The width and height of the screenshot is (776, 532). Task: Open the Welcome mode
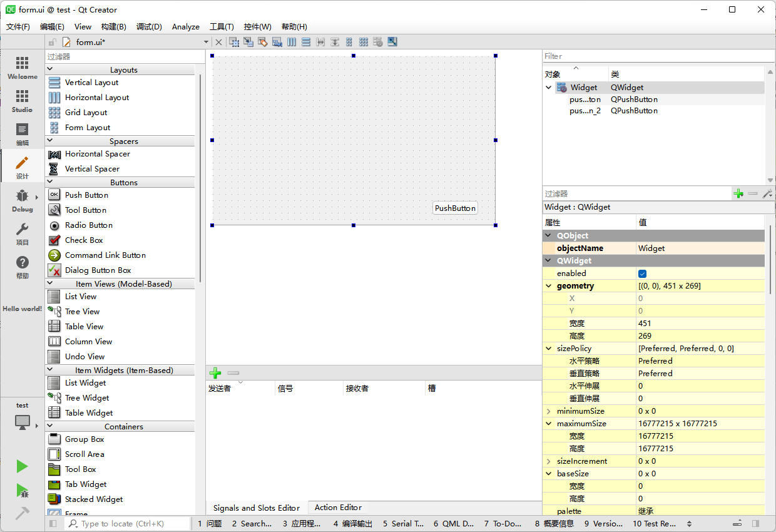tap(23, 68)
